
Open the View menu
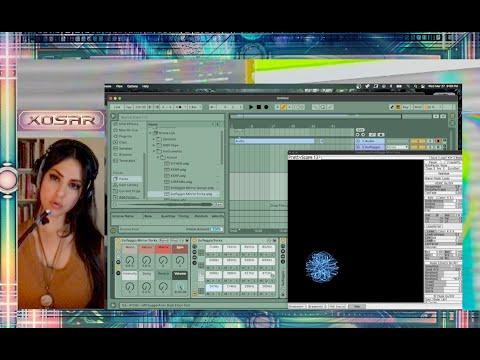click(119, 86)
